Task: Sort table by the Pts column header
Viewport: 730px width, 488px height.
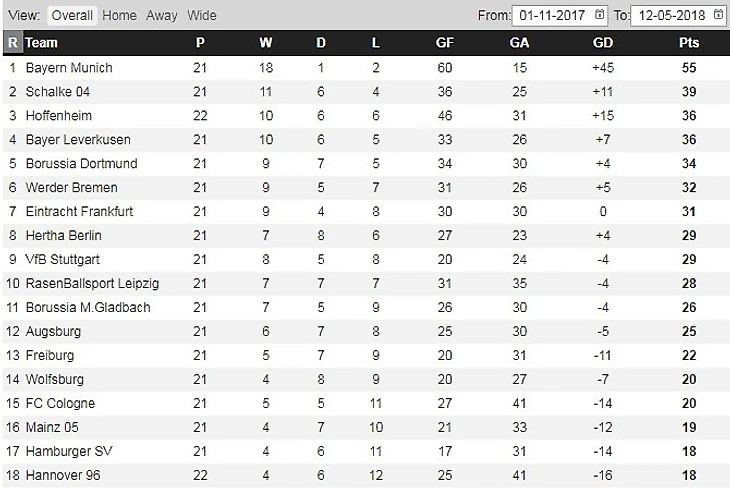Action: click(689, 43)
